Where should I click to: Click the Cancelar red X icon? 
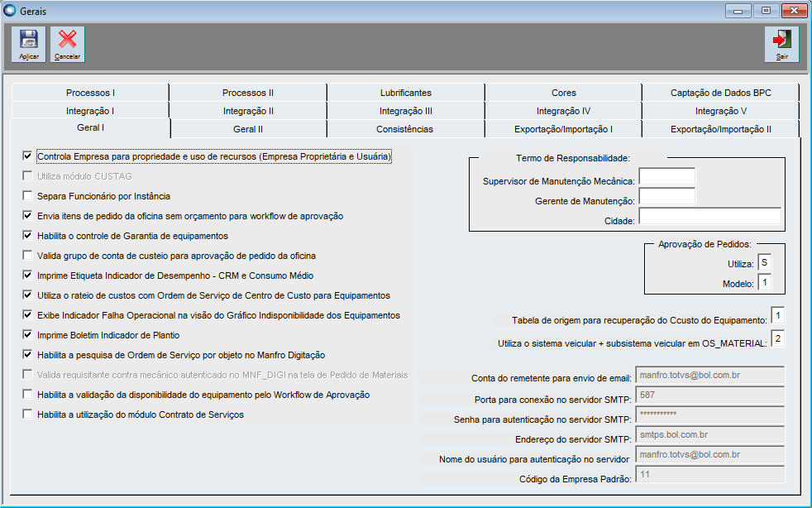pos(67,45)
